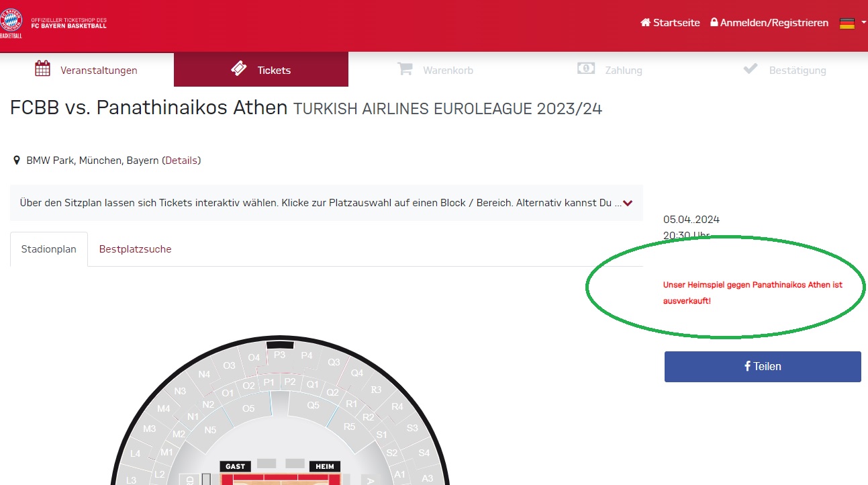This screenshot has width=868, height=485.
Task: Choose seating block S3
Action: (412, 428)
